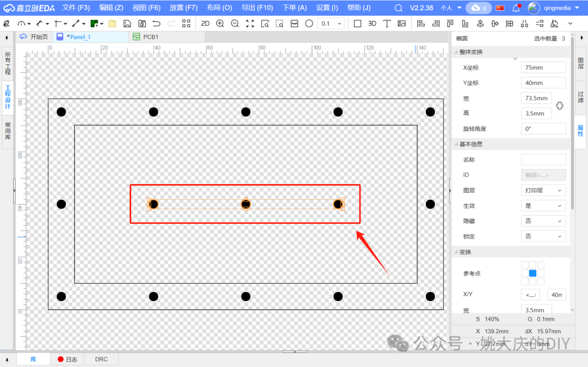
Task: Open the 文件 (F3) menu
Action: 76,8
